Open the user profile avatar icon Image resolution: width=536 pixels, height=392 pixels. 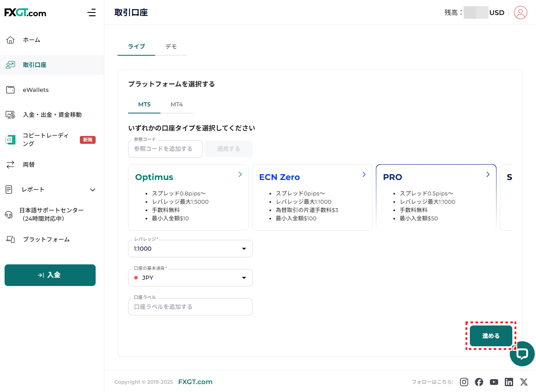(x=520, y=12)
